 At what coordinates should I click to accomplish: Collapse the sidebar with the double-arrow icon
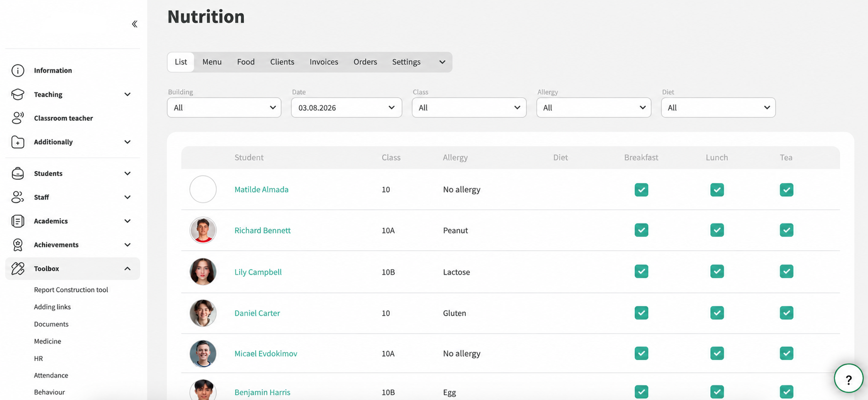pyautogui.click(x=134, y=24)
